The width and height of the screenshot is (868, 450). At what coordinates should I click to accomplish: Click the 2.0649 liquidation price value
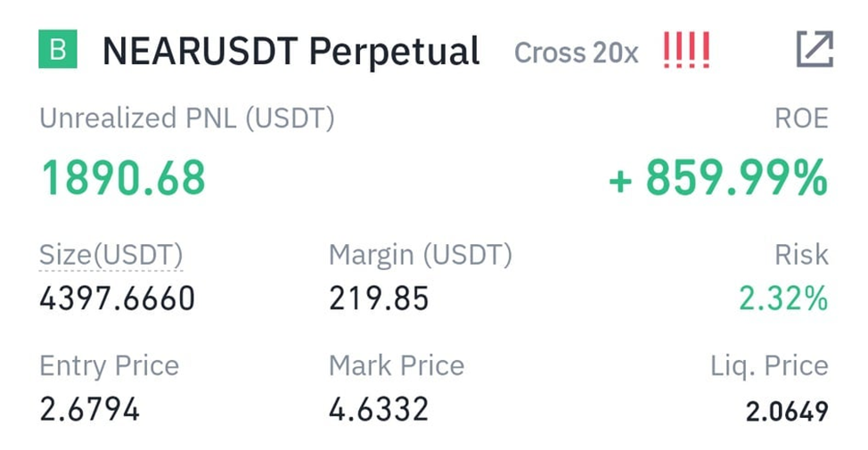coord(787,411)
